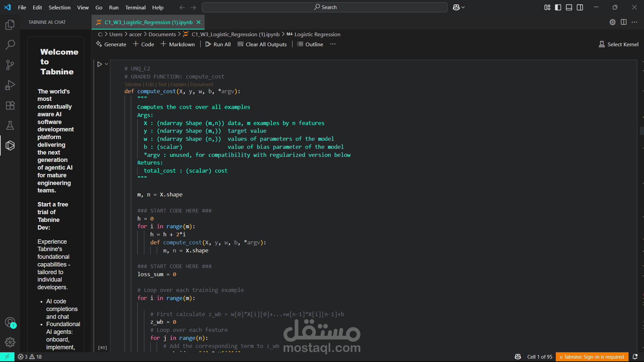Open Copilot status icon in status bar
644x362 pixels.
click(518, 357)
